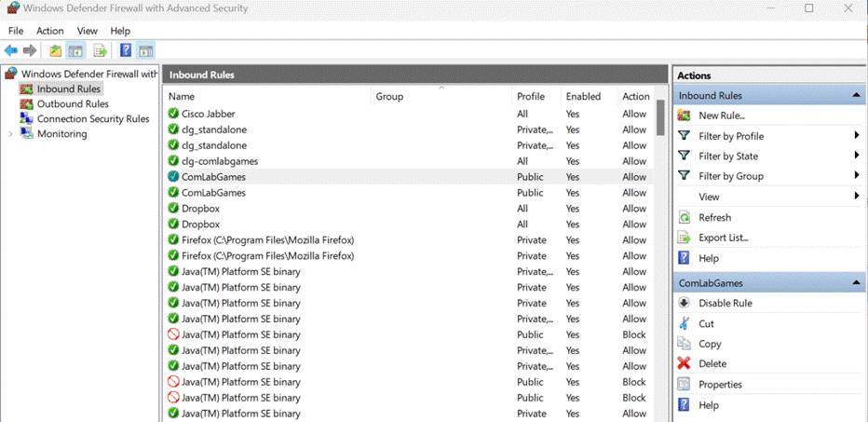This screenshot has height=422, width=868.
Task: Open the Filter by Group submenu arrow
Action: pos(857,176)
